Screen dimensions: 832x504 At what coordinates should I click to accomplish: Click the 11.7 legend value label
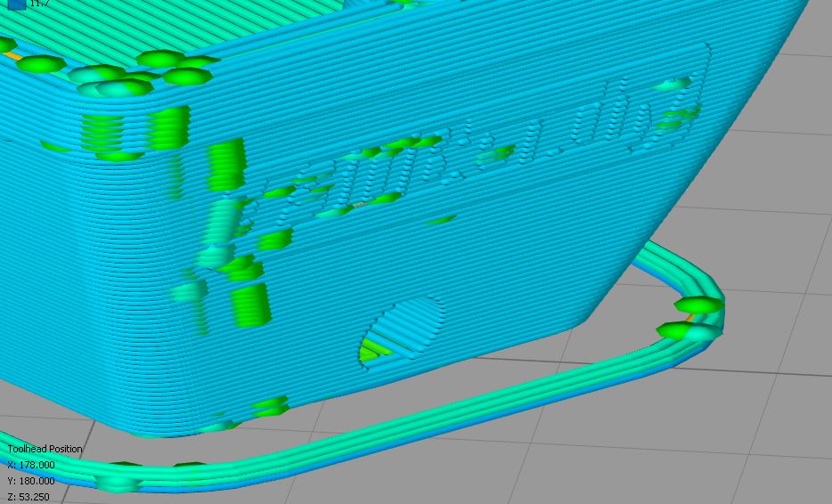pyautogui.click(x=39, y=4)
